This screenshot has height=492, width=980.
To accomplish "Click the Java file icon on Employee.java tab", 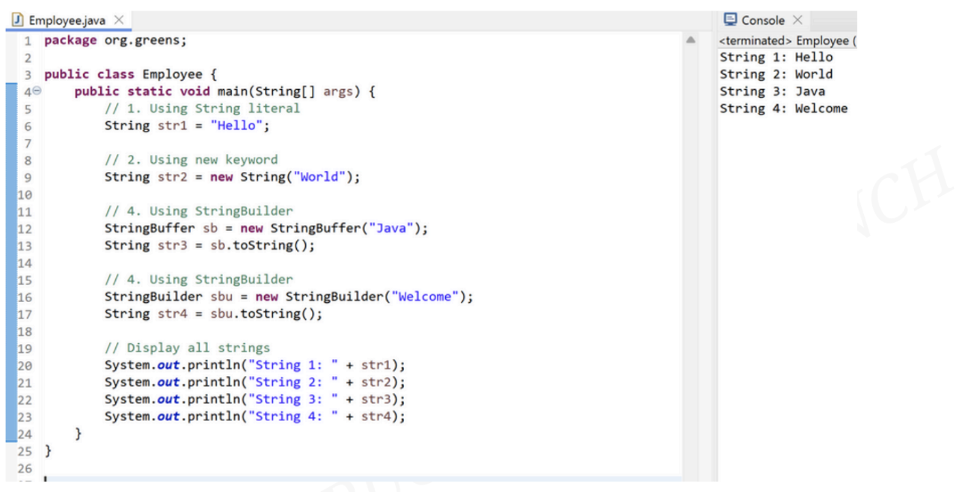I will pyautogui.click(x=18, y=20).
